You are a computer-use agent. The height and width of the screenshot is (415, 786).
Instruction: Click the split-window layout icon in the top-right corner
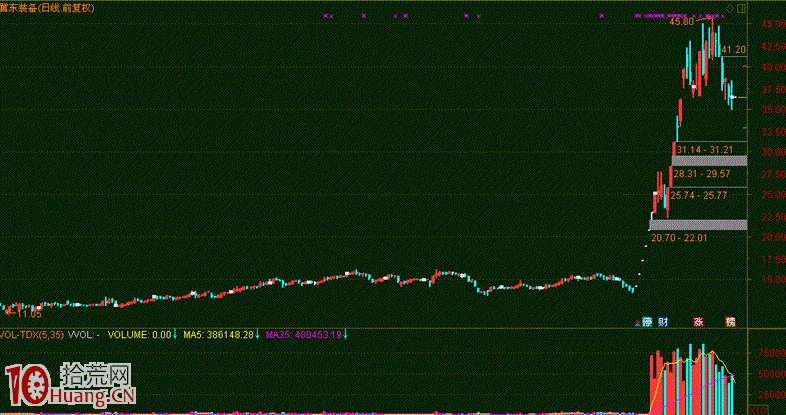[741, 9]
